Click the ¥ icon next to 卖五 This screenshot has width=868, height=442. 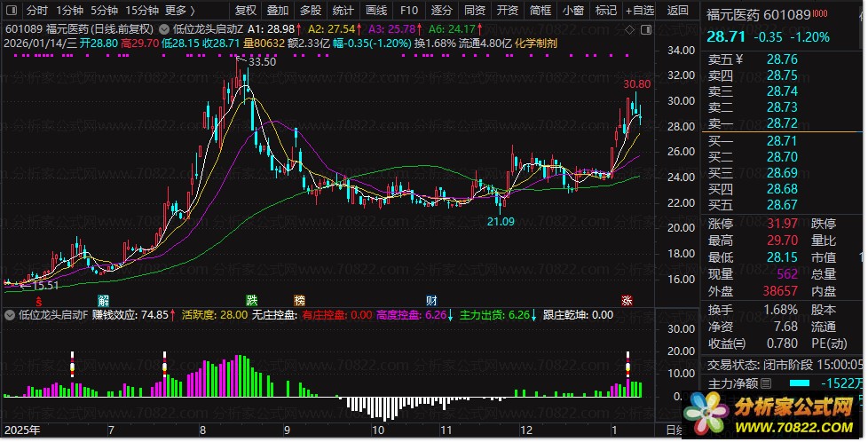coord(739,59)
